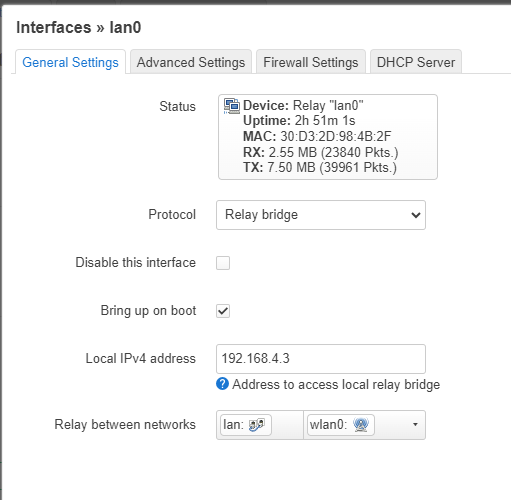Click the Status info box

coord(328,137)
